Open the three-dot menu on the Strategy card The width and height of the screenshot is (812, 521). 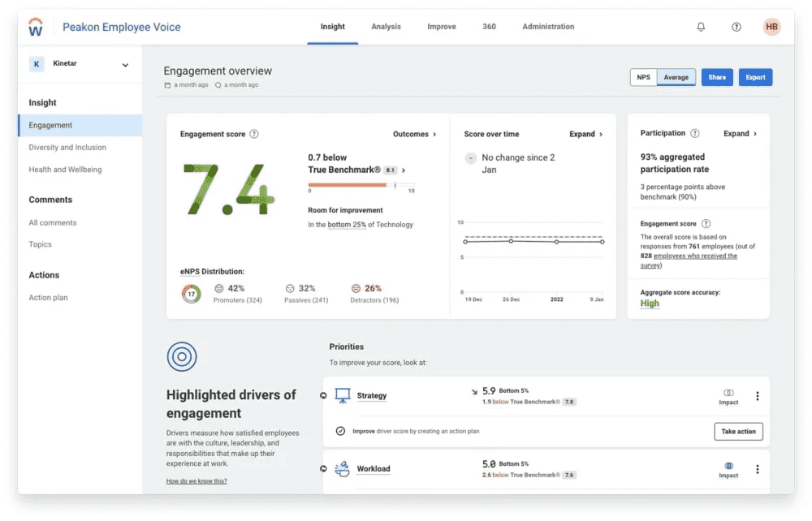758,394
